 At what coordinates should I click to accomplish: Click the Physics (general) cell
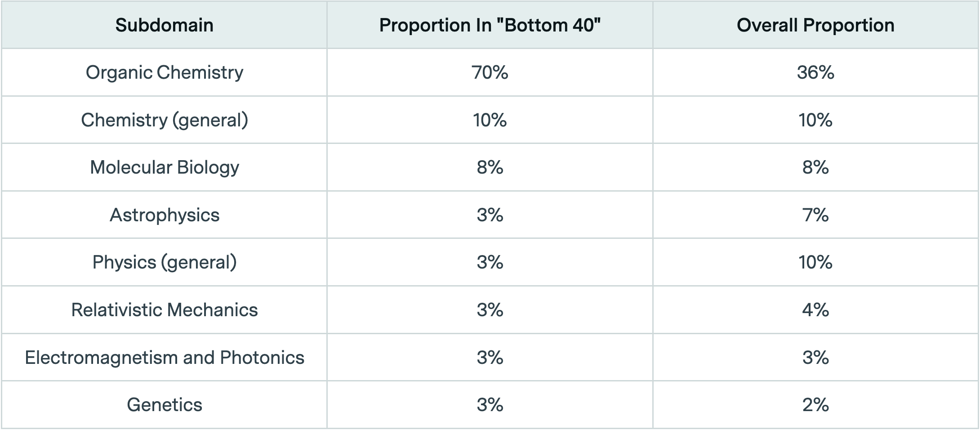click(x=164, y=262)
